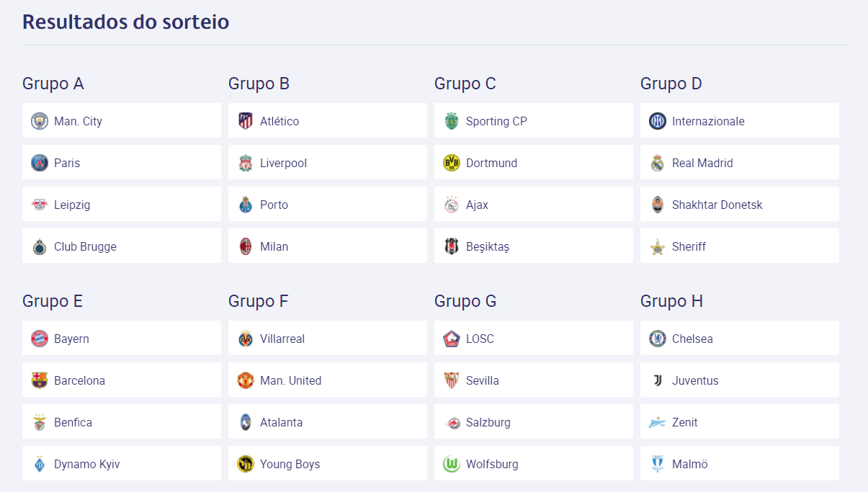Click the Grupo G heading

pyautogui.click(x=465, y=301)
